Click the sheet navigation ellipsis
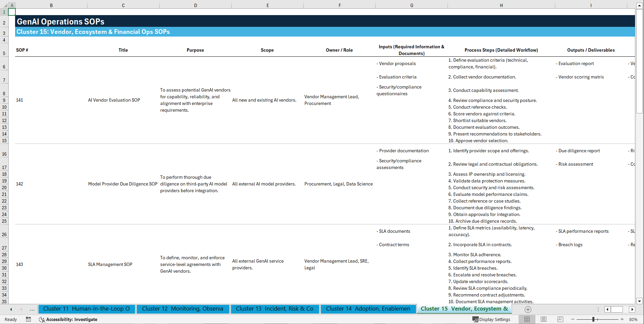The width and height of the screenshot is (644, 324). pos(32,309)
